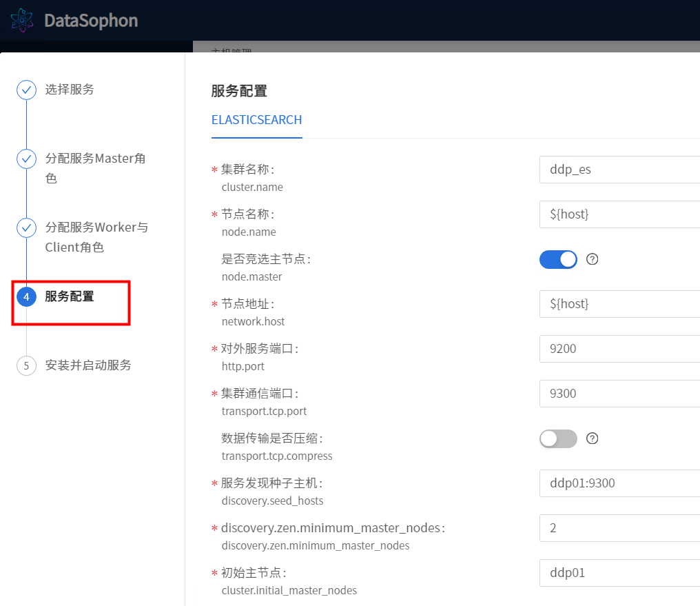700x606 pixels.
Task: Click the checkmark icon for 分配服务Master角色 step
Action: (x=26, y=159)
